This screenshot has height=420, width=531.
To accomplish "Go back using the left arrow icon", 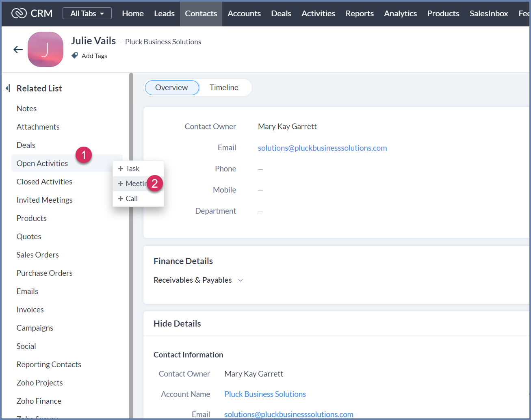I will point(18,50).
